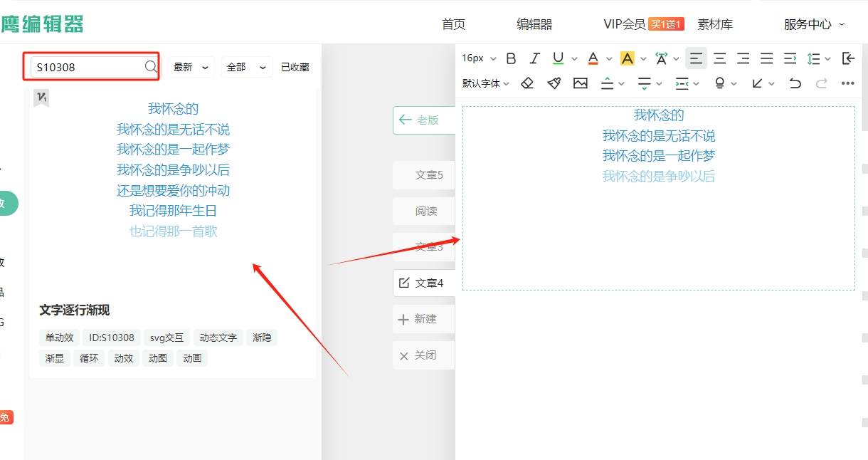Toggle italic text formatting

pyautogui.click(x=534, y=58)
